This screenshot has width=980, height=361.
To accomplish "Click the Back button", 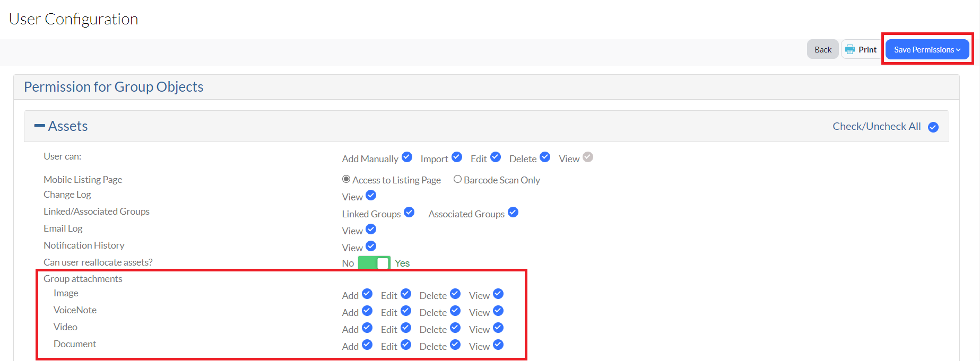I will [x=823, y=49].
